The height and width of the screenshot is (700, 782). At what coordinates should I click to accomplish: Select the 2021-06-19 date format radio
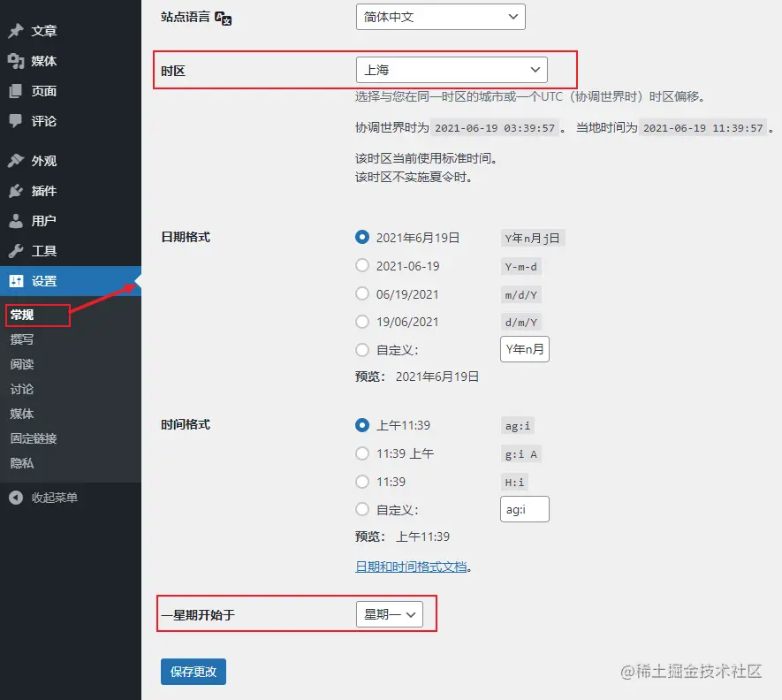click(x=362, y=265)
